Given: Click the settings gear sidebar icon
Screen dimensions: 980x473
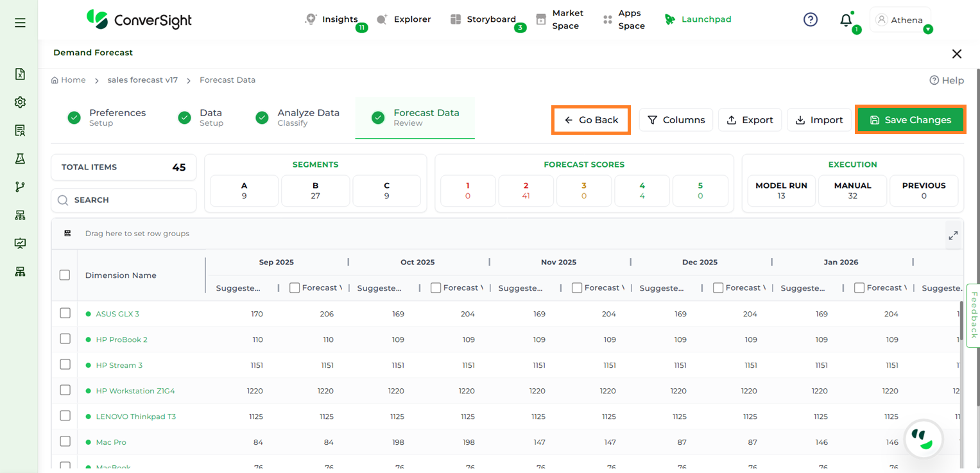Looking at the screenshot, I should 20,103.
